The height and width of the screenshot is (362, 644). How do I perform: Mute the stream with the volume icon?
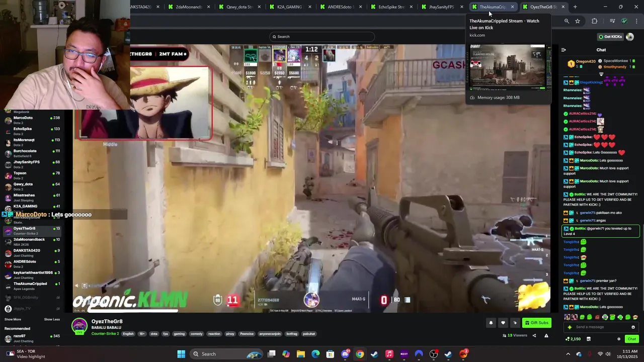(x=76, y=286)
